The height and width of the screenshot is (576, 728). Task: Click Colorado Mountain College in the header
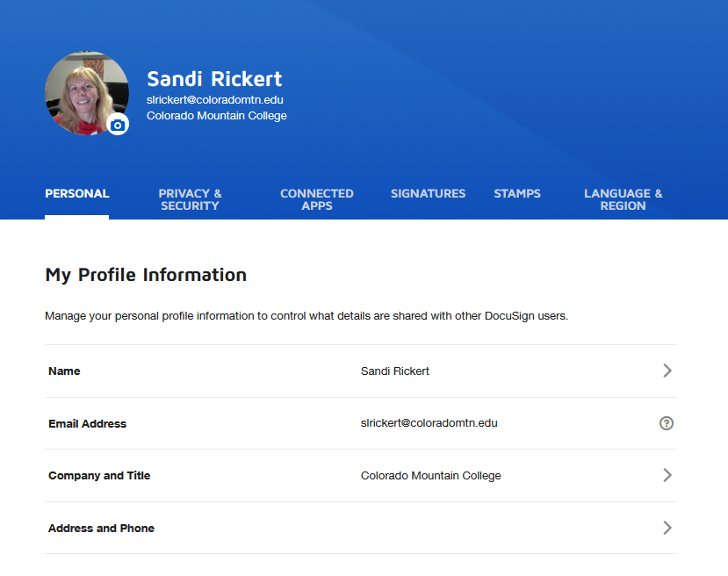[x=217, y=116]
